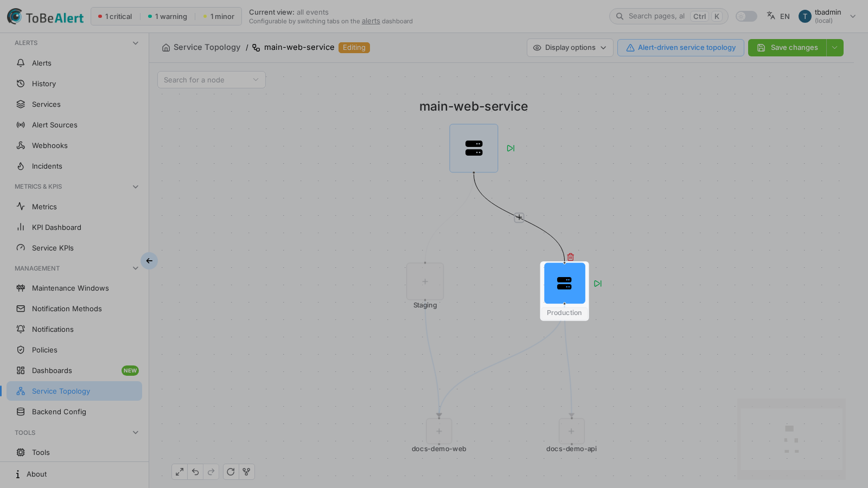The image size is (868, 488).
Task: Click the 1 warning status indicator
Action: pos(168,16)
